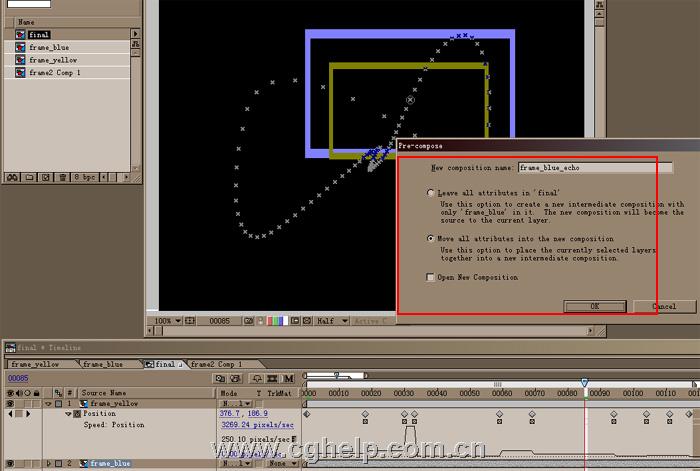700x471 pixels.
Task: Click the timeline current time indicator handle
Action: (x=584, y=383)
